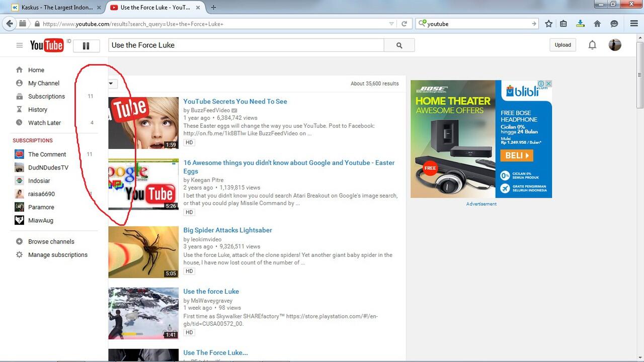The width and height of the screenshot is (644, 362).
Task: Click the Subscriptions text in sidebar
Action: pos(46,96)
